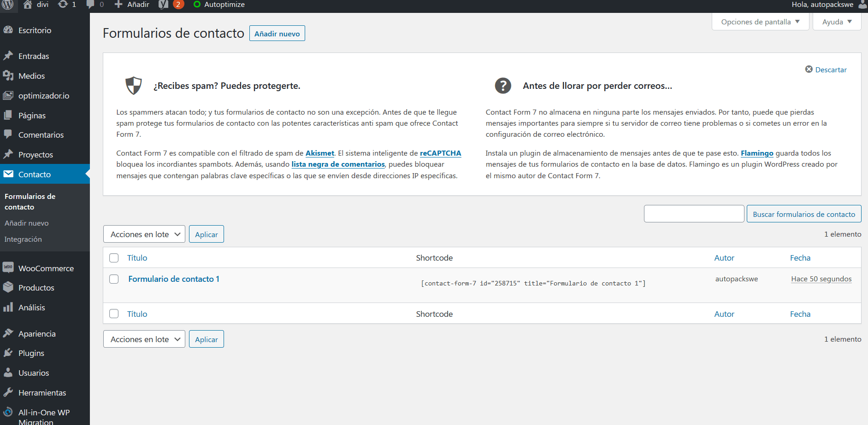Click Añadir nuevo button beside page title
The width and height of the screenshot is (868, 425).
277,33
